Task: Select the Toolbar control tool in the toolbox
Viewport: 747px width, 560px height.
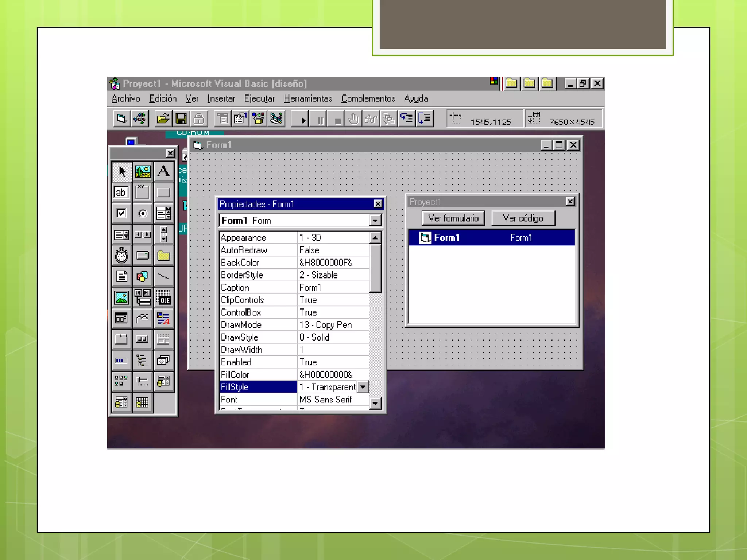Action: click(x=143, y=339)
